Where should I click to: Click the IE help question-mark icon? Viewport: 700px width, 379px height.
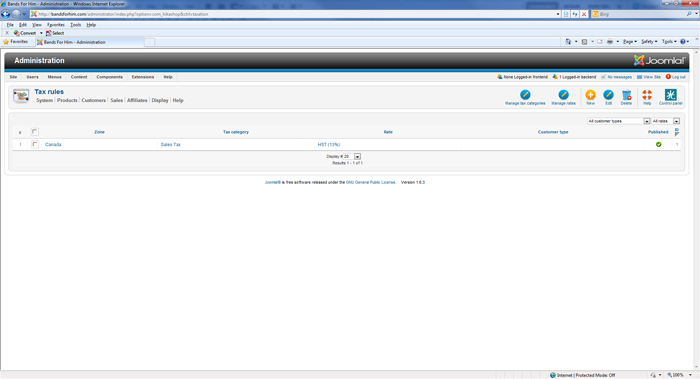[x=683, y=42]
